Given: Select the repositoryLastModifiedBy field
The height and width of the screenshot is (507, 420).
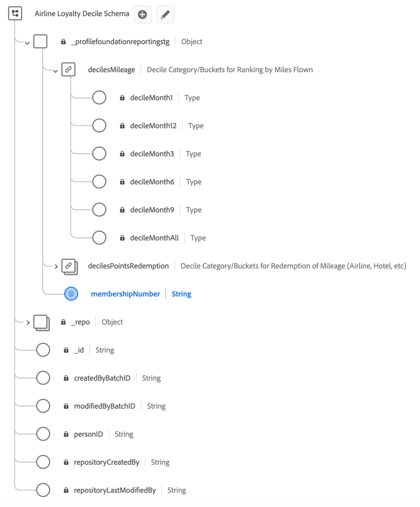Looking at the screenshot, I should click(x=115, y=490).
